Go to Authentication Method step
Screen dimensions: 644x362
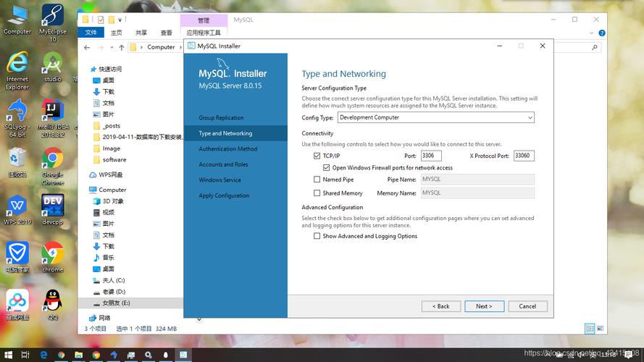pos(228,149)
